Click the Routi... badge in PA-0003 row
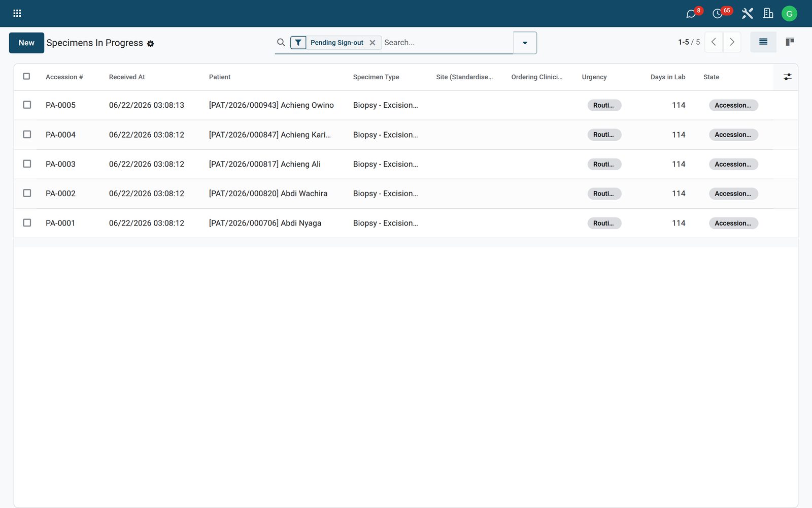Image resolution: width=812 pixels, height=508 pixels. pyautogui.click(x=604, y=164)
